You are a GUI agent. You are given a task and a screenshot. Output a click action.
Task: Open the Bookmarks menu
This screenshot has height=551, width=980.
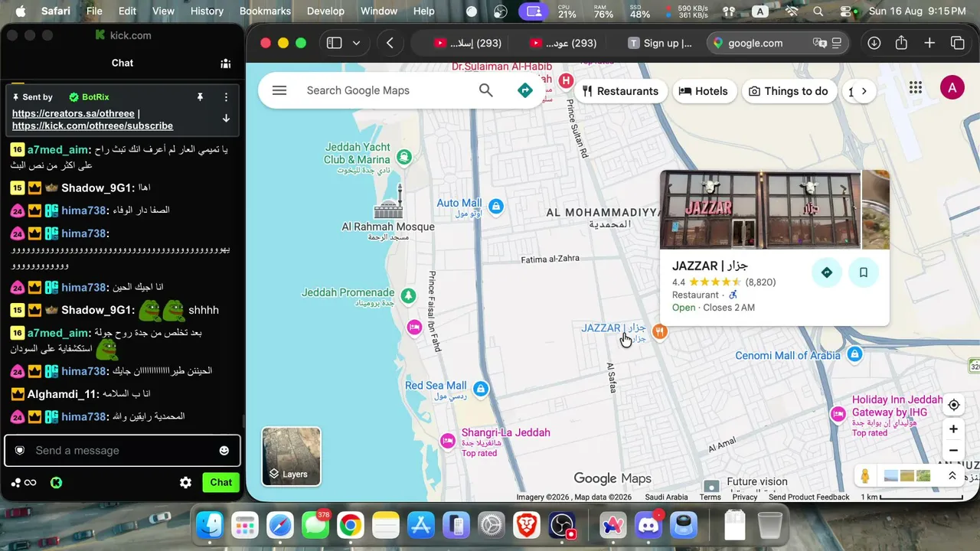click(265, 11)
